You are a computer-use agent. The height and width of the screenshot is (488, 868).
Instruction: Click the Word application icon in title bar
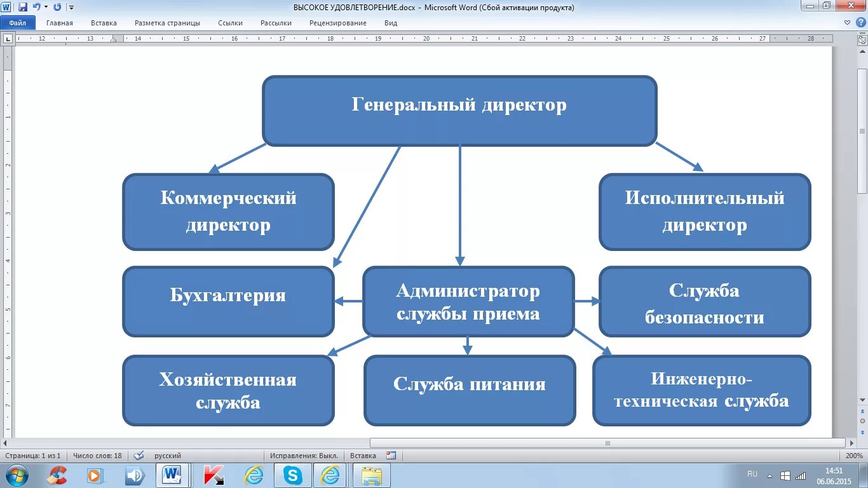coord(6,7)
